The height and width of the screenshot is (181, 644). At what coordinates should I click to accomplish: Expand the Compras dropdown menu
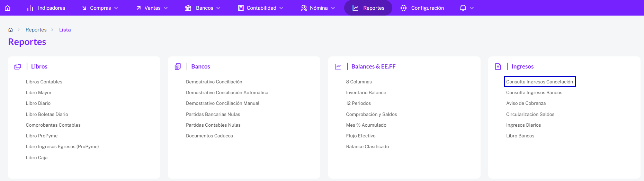(x=100, y=8)
